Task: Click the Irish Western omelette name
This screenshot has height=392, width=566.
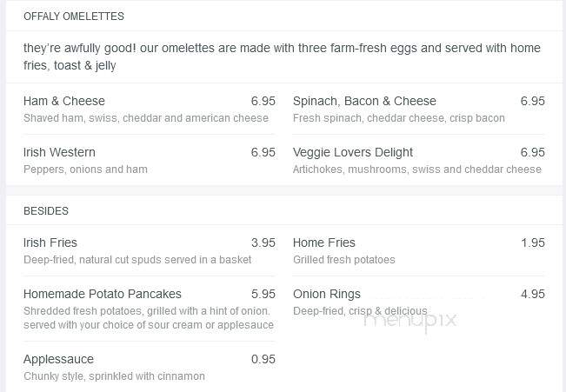Action: tap(59, 152)
